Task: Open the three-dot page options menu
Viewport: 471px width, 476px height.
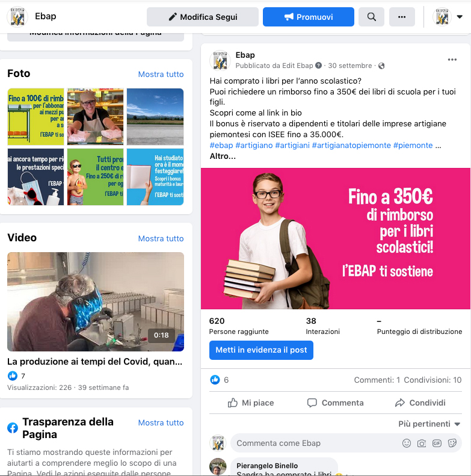Action: click(x=402, y=17)
